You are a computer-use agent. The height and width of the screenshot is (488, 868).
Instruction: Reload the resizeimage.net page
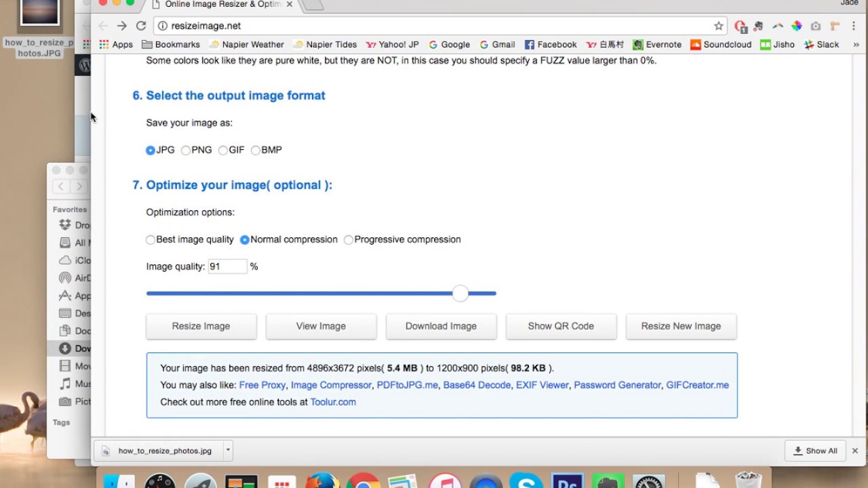[x=141, y=26]
